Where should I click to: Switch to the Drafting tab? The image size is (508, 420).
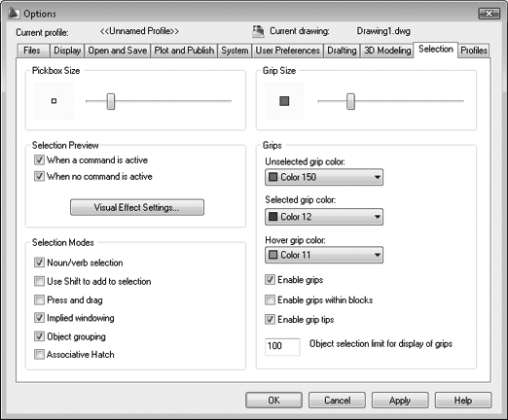[x=342, y=51]
